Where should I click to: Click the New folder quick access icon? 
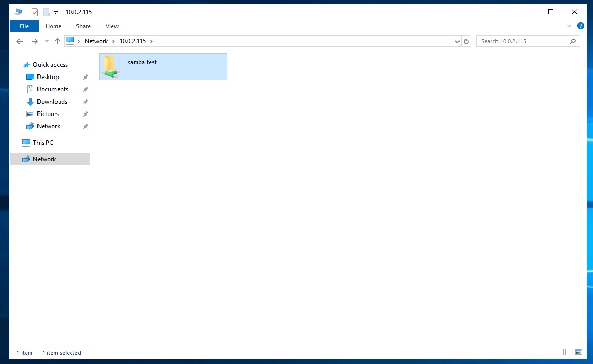[x=46, y=12]
